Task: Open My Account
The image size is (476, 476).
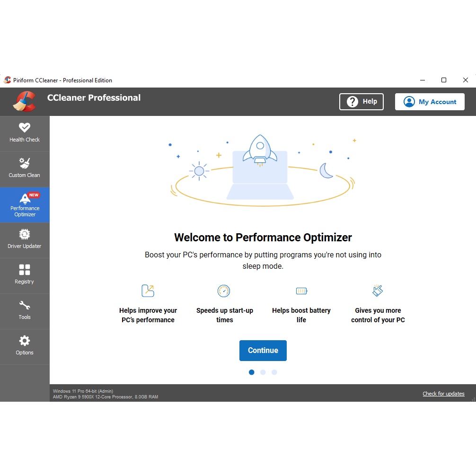Action: coord(430,102)
